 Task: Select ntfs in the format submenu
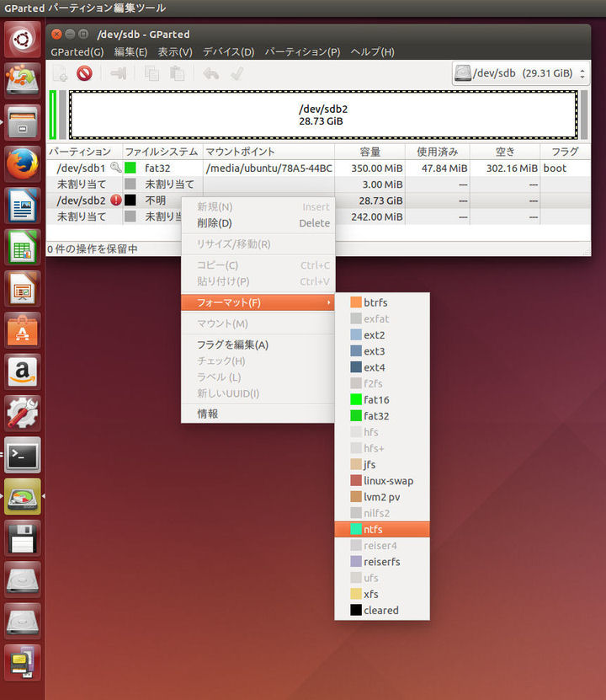(382, 530)
